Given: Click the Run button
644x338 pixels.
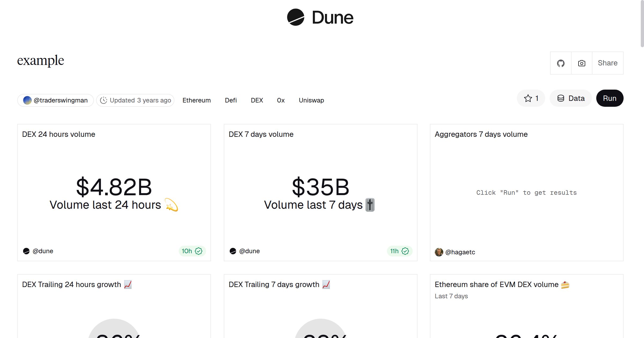Looking at the screenshot, I should 609,98.
